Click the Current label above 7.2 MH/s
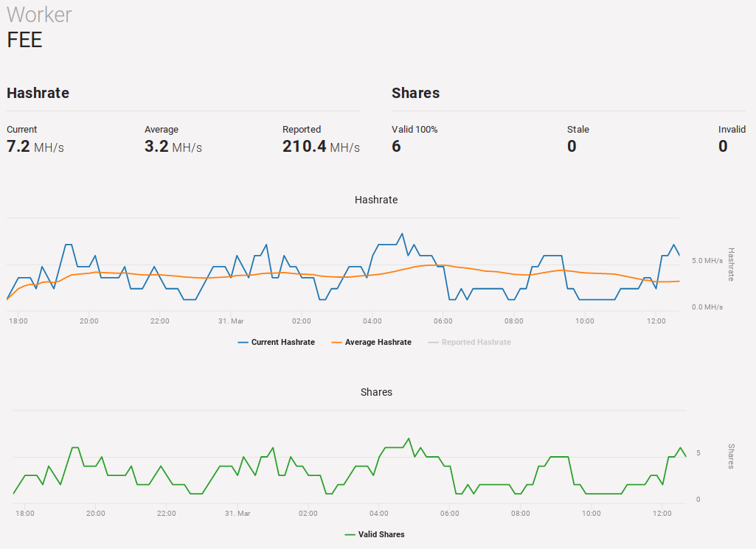This screenshot has width=756, height=549. click(x=21, y=129)
